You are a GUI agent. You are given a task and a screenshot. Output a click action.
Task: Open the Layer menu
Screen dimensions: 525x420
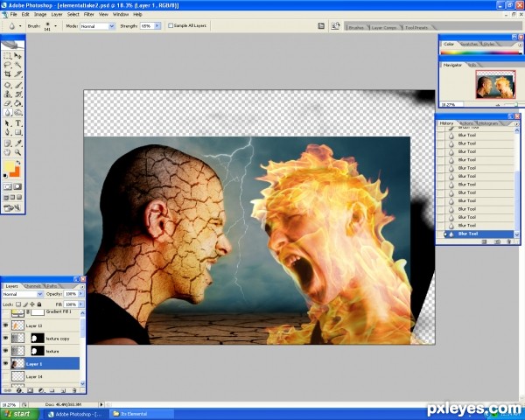[x=57, y=14]
